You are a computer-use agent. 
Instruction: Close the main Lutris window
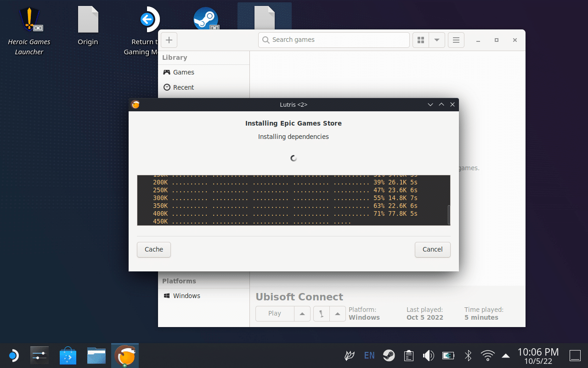[515, 40]
